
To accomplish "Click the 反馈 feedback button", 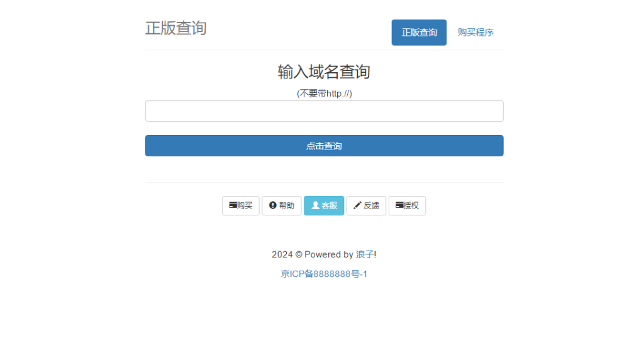I will pos(367,205).
